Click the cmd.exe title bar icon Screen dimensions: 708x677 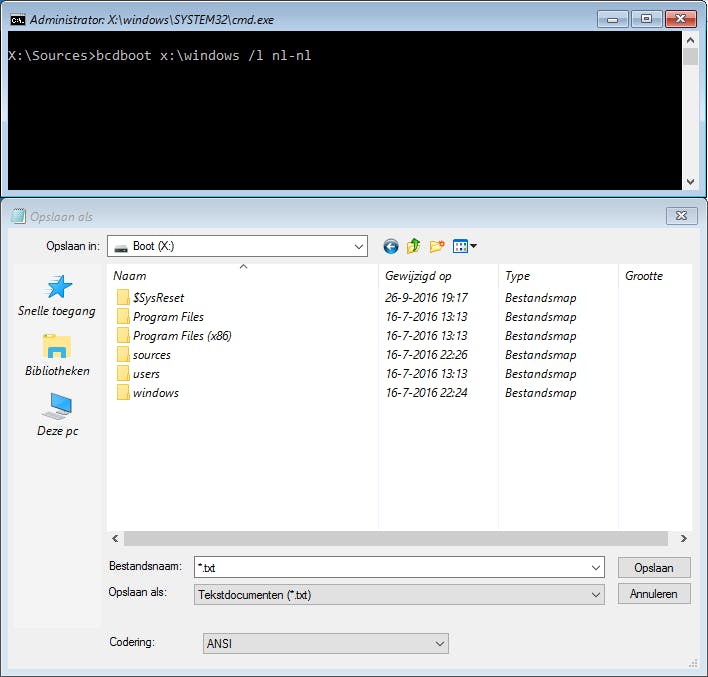point(18,20)
